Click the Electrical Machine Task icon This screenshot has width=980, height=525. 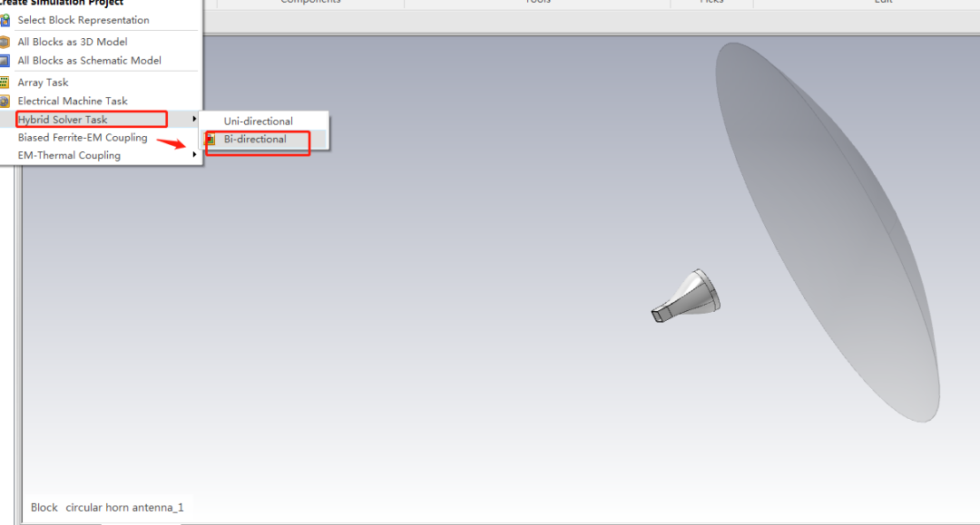pos(5,102)
